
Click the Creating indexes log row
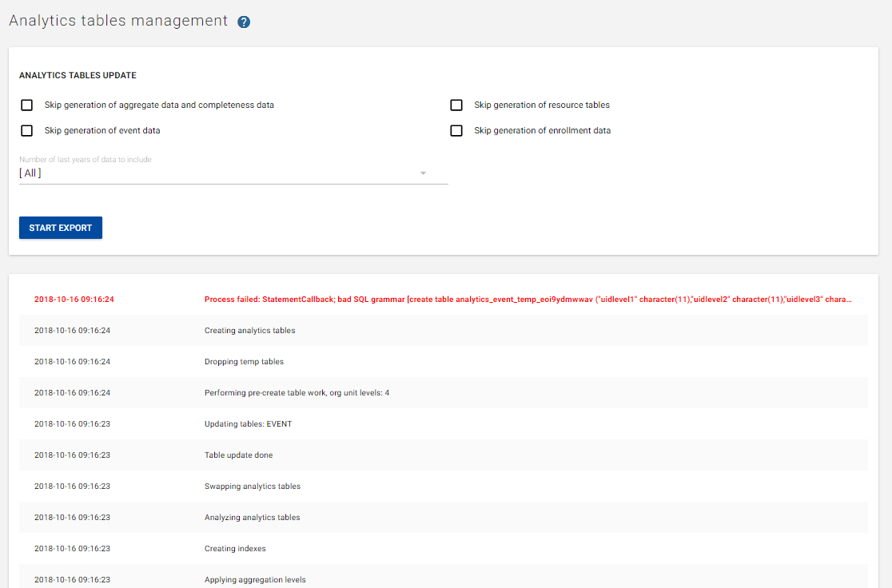(235, 549)
